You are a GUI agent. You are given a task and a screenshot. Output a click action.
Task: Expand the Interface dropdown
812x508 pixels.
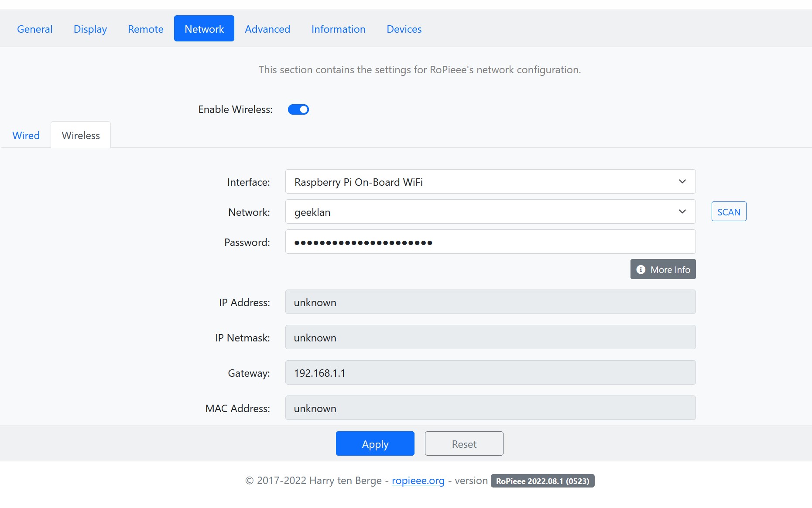(490, 182)
